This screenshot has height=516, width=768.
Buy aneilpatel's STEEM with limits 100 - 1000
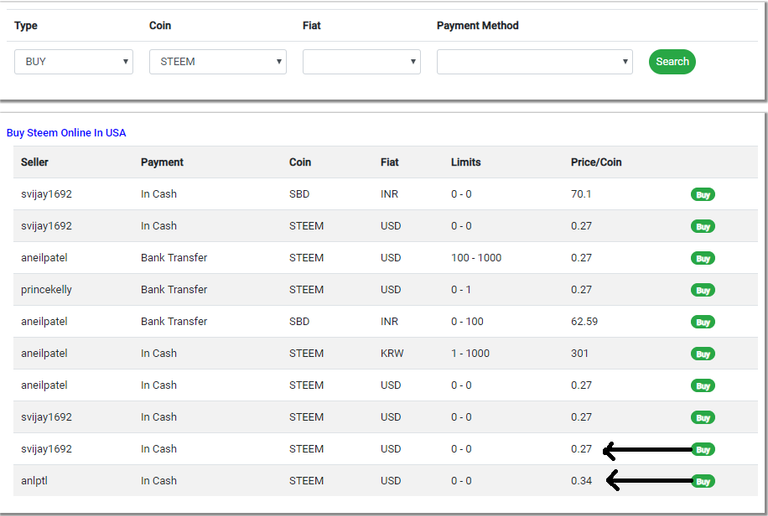(703, 258)
